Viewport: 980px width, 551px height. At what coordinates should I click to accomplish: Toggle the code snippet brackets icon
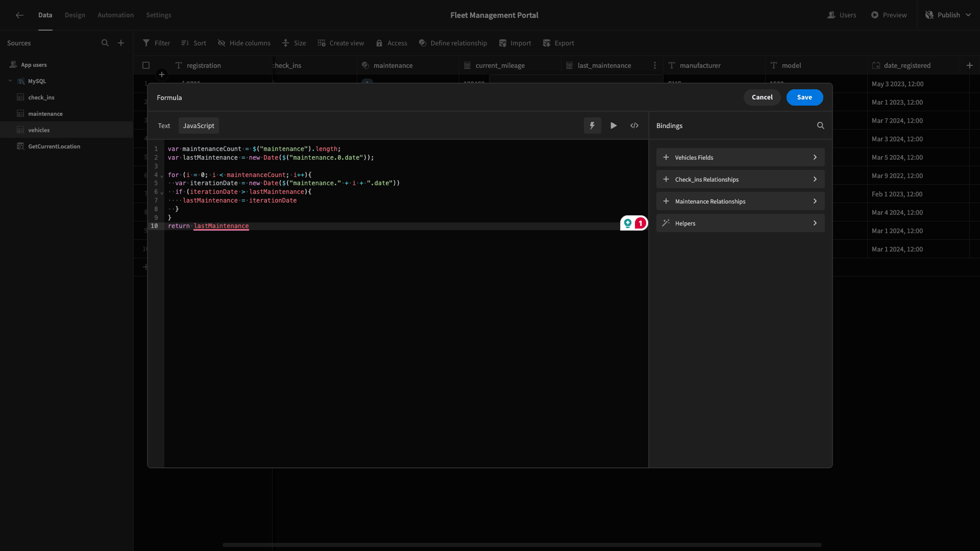tap(634, 126)
